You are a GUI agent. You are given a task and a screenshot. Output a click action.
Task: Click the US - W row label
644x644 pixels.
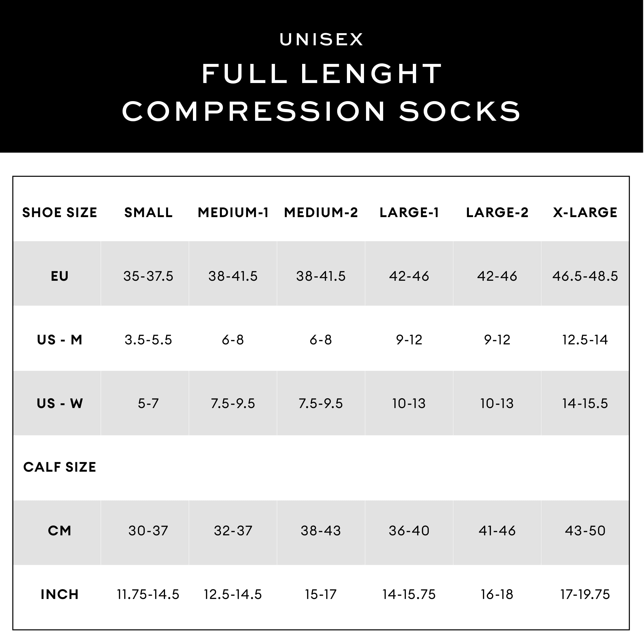[x=60, y=403]
